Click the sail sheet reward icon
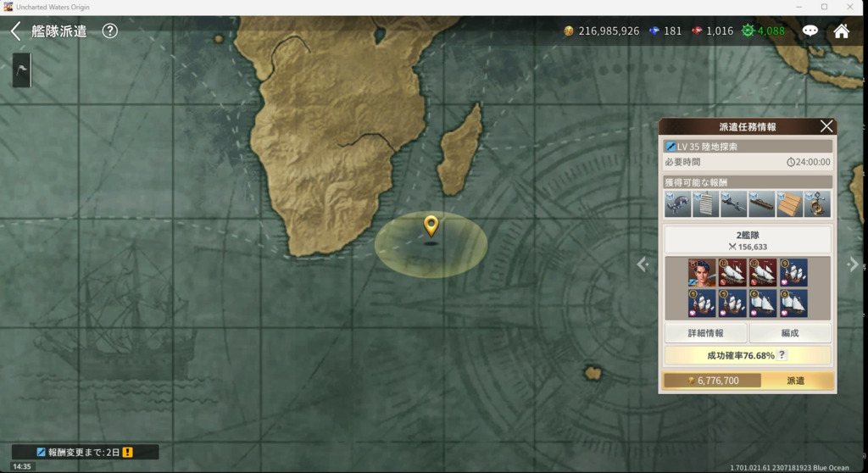 tap(705, 203)
